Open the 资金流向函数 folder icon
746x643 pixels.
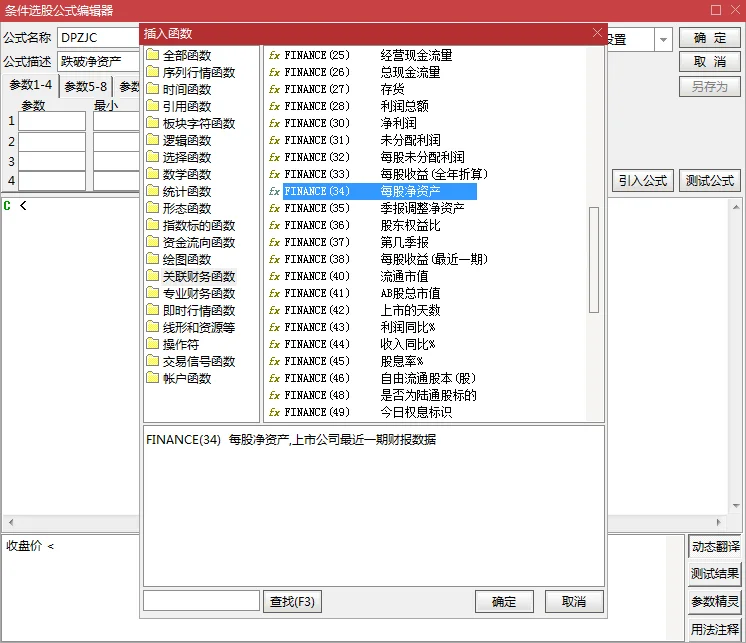click(152, 242)
